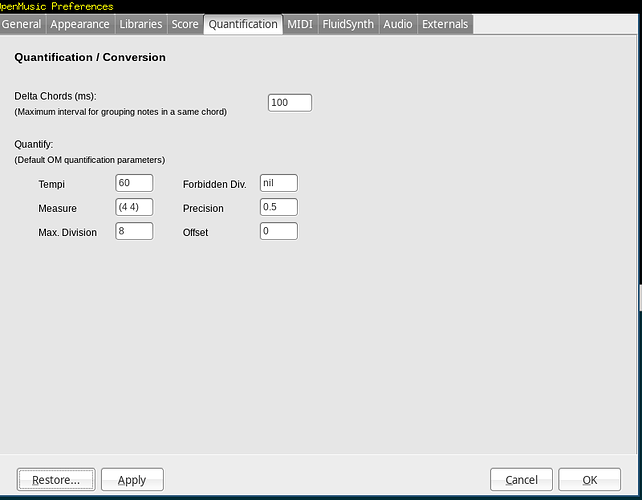Go to the Externals tab
The image size is (642, 500).
(445, 24)
